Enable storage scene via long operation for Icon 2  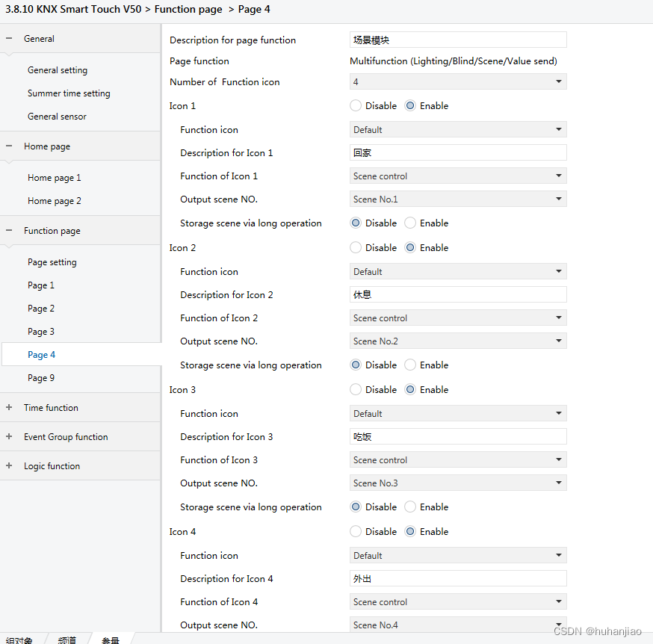click(410, 365)
